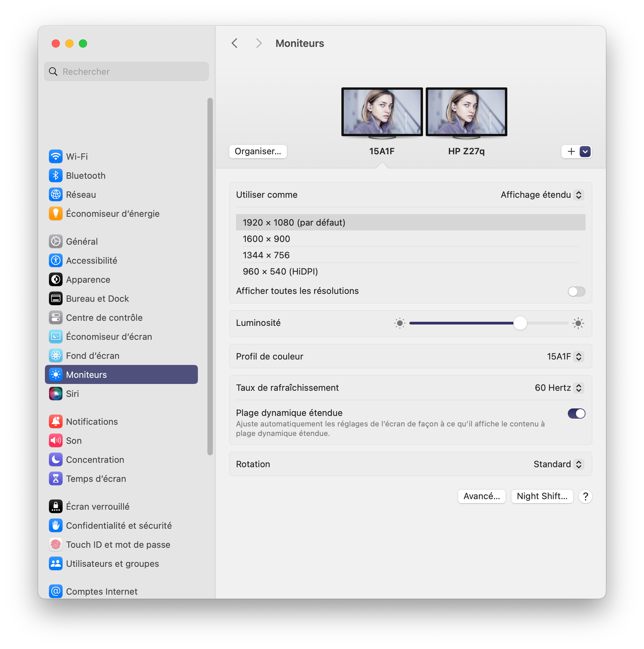Viewport: 644px width, 649px height.
Task: Select the HP Z27q display thumbnail
Action: [467, 113]
